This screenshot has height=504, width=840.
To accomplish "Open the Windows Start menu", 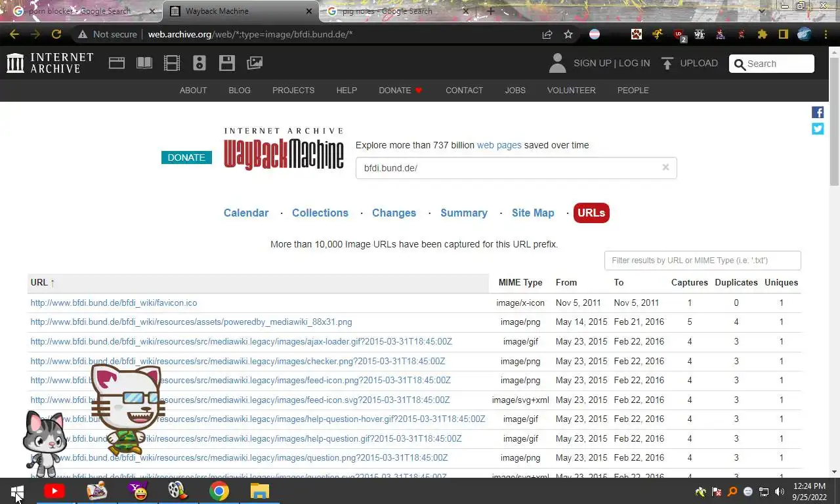I will tap(17, 491).
